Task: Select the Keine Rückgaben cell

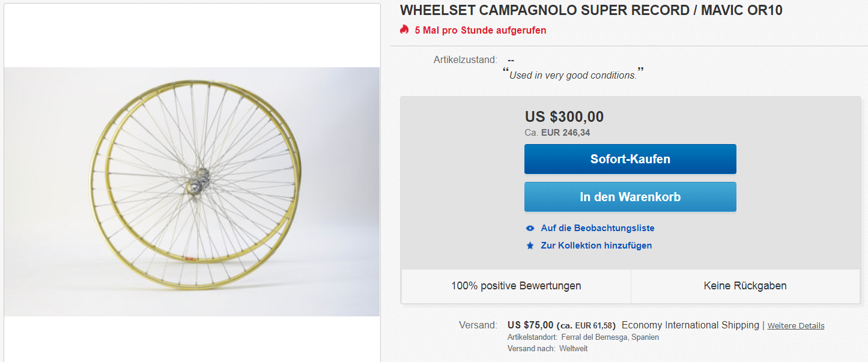Action: point(745,286)
